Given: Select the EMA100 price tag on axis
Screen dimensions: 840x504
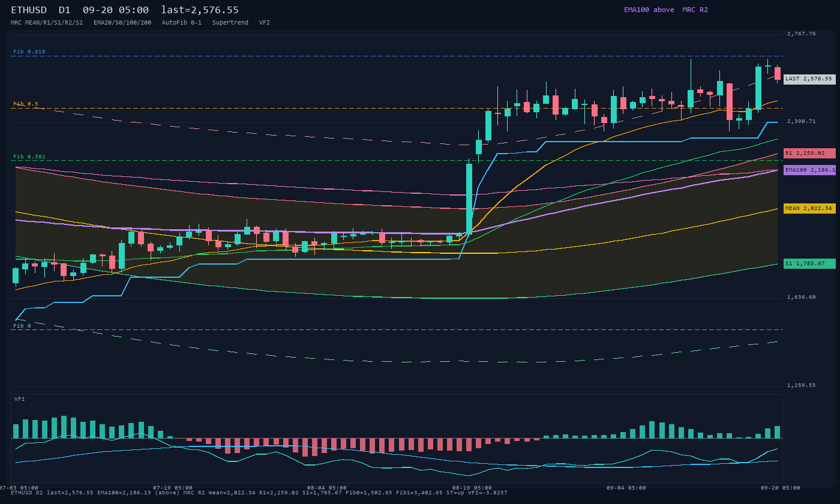Looking at the screenshot, I should [809, 170].
